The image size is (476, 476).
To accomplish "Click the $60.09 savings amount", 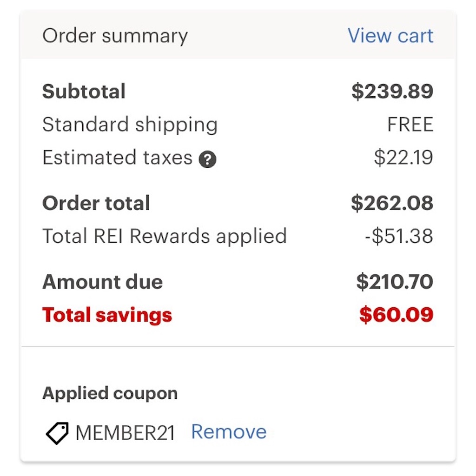I will 396,315.
